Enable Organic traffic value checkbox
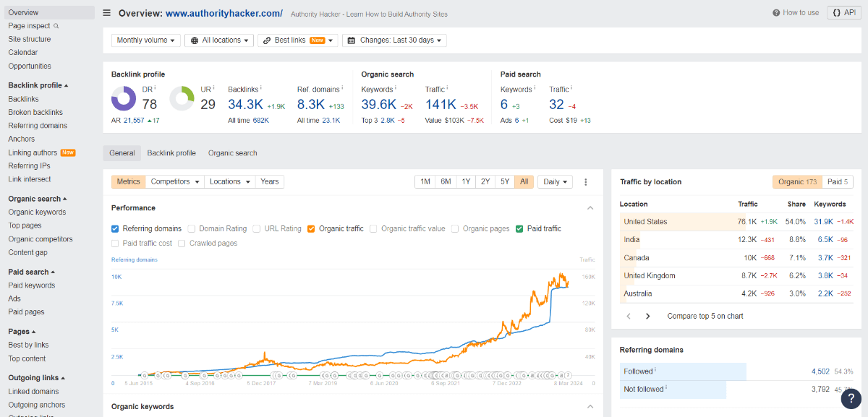Image resolution: width=868 pixels, height=417 pixels. point(373,228)
